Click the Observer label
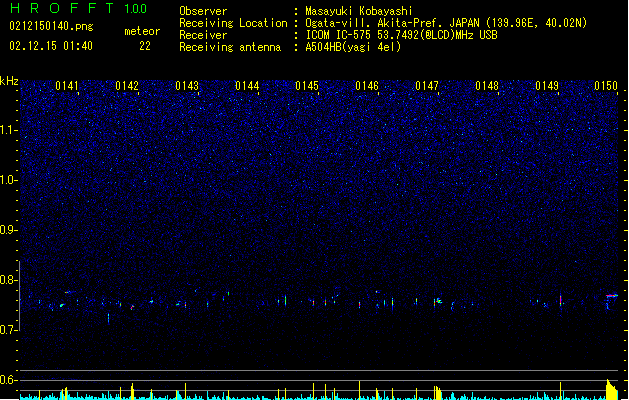Image resolution: width=629 pixels, height=400 pixels. pyautogui.click(x=203, y=11)
